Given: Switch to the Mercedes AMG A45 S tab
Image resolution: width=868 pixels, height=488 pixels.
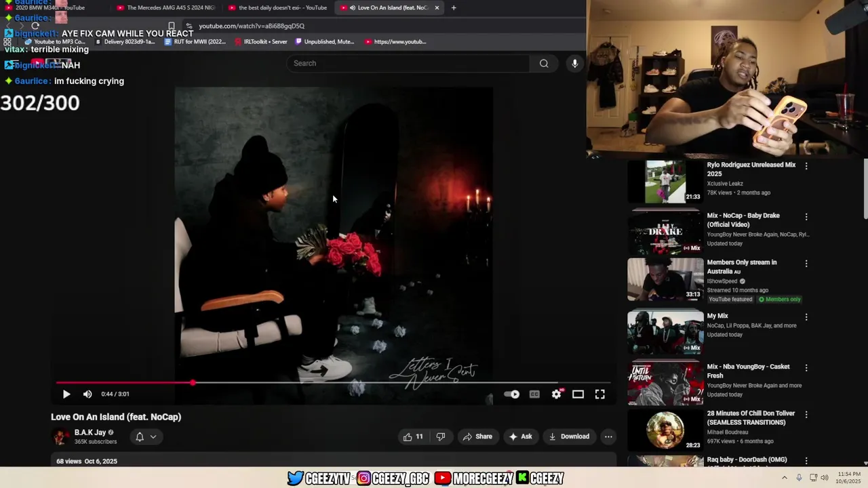Looking at the screenshot, I should click(165, 7).
